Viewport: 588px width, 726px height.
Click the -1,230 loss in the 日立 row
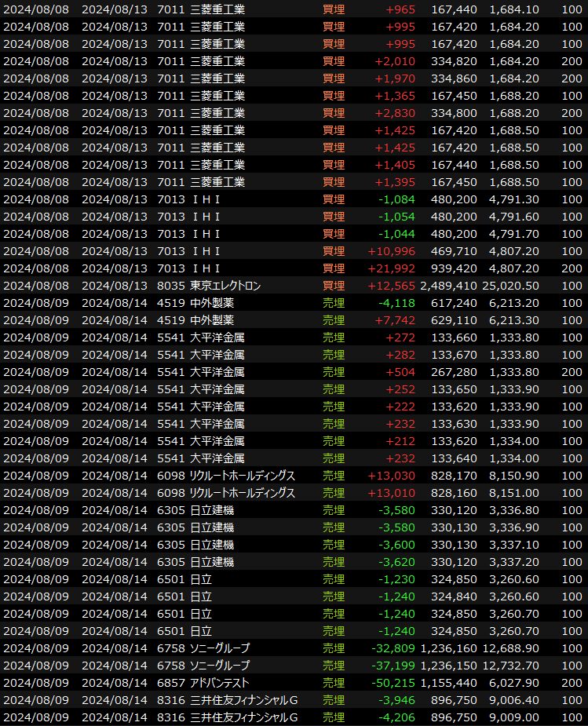point(396,579)
